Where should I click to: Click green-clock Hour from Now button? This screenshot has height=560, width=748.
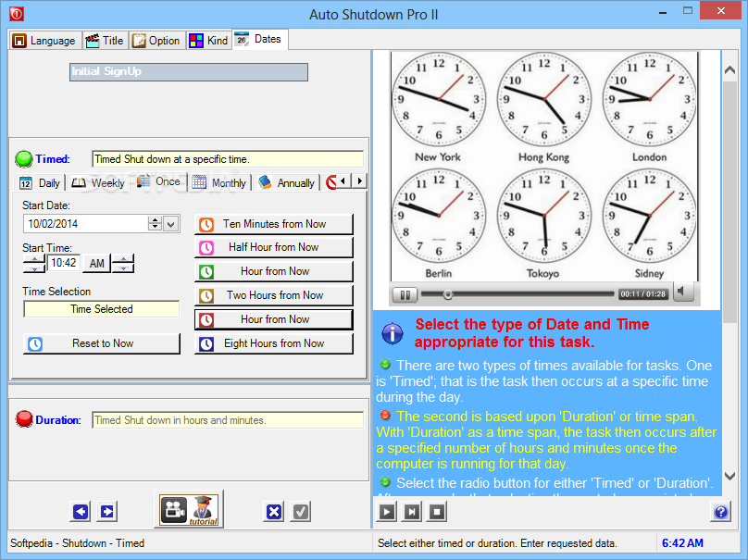click(x=274, y=271)
